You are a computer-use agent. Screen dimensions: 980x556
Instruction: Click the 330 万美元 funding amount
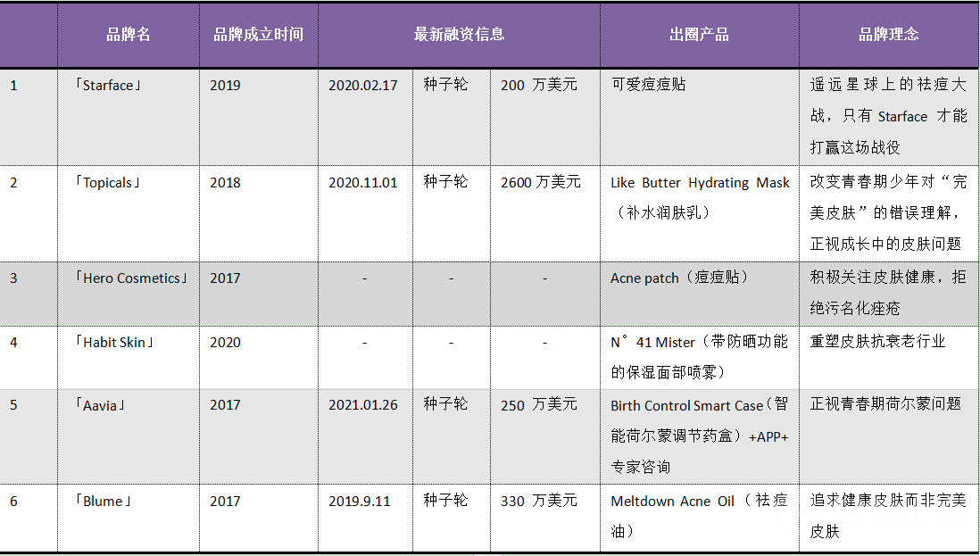point(539,501)
